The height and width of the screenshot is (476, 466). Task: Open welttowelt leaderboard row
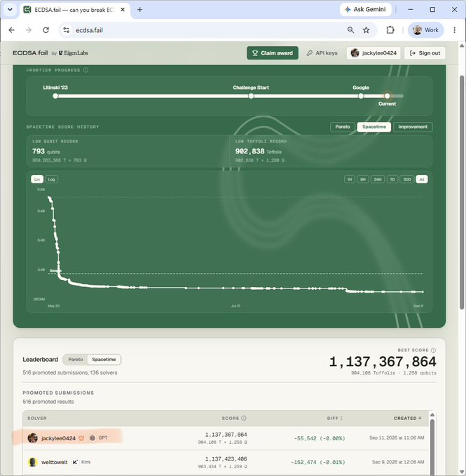226,462
